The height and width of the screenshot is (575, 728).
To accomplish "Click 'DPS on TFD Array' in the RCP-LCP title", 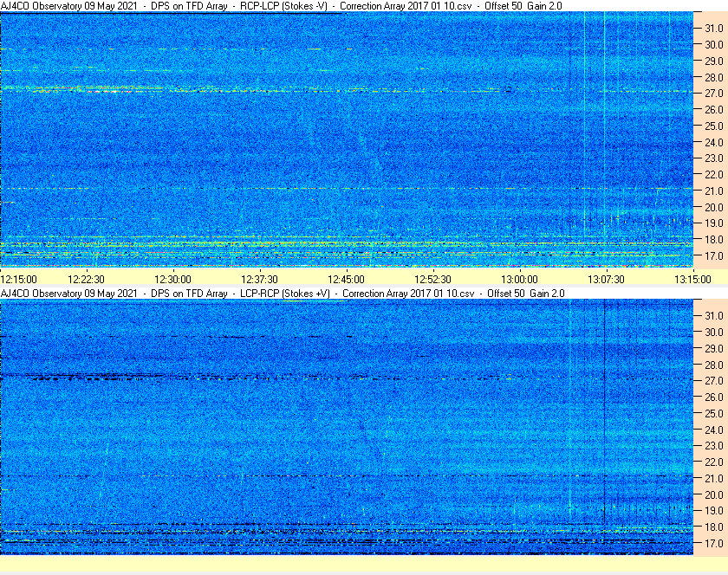I will (x=189, y=6).
